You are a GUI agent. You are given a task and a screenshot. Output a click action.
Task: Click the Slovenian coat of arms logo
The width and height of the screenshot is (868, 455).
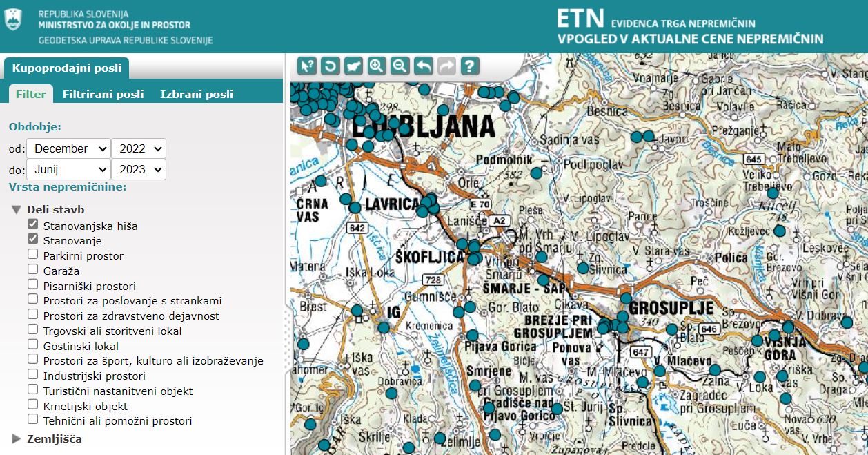pyautogui.click(x=13, y=19)
